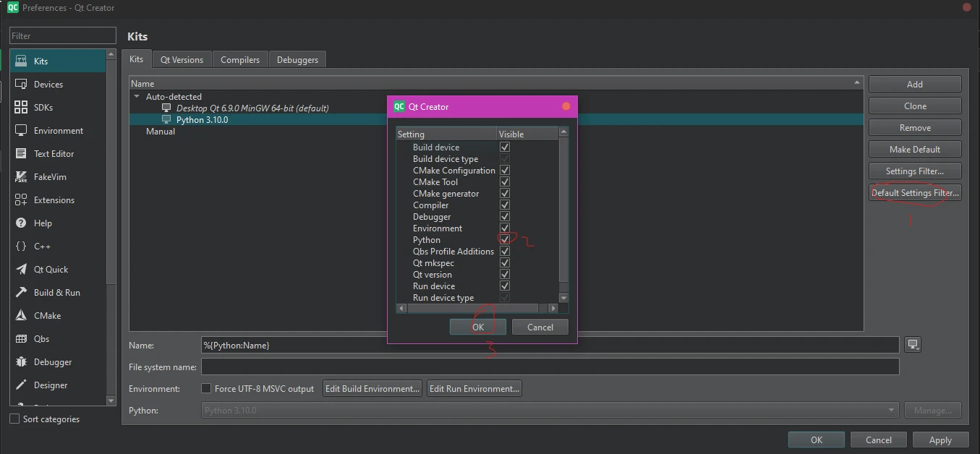
Task: Click the kit Name input field
Action: pos(550,345)
